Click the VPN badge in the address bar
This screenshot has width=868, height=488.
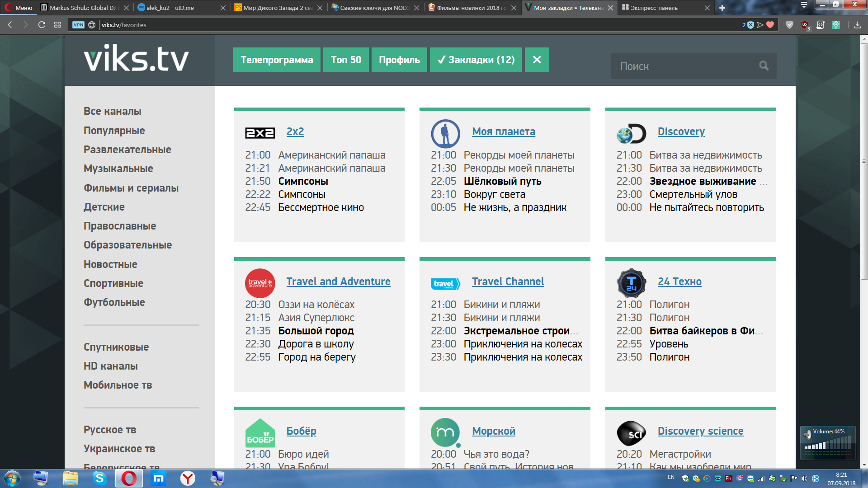(78, 25)
